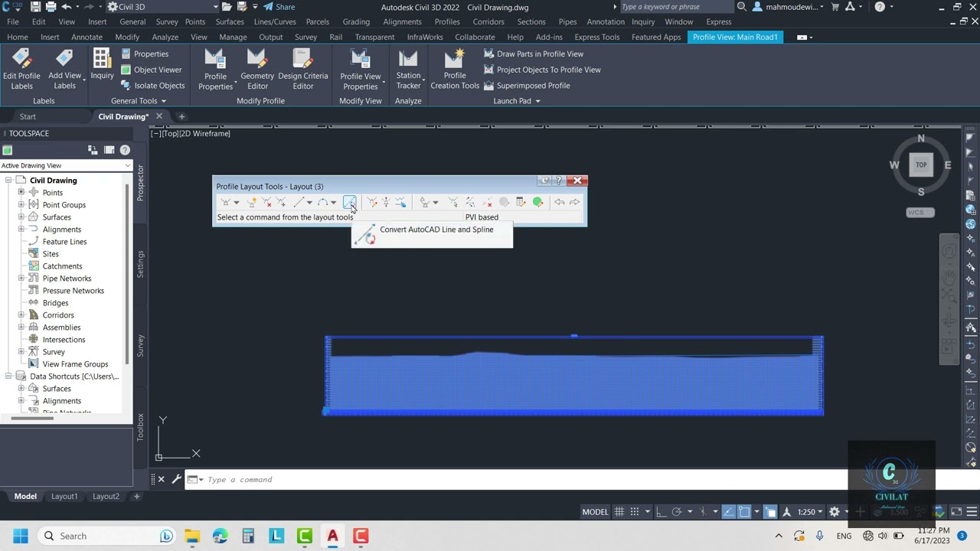Screen dimensions: 980x551
Task: Click the Undo arrow in layout tools
Action: 560,202
